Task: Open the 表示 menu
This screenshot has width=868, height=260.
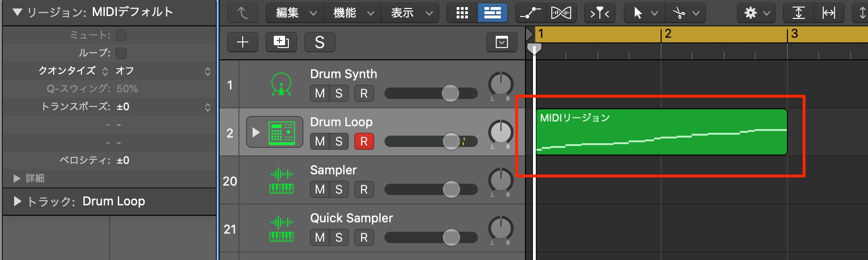Action: (410, 13)
